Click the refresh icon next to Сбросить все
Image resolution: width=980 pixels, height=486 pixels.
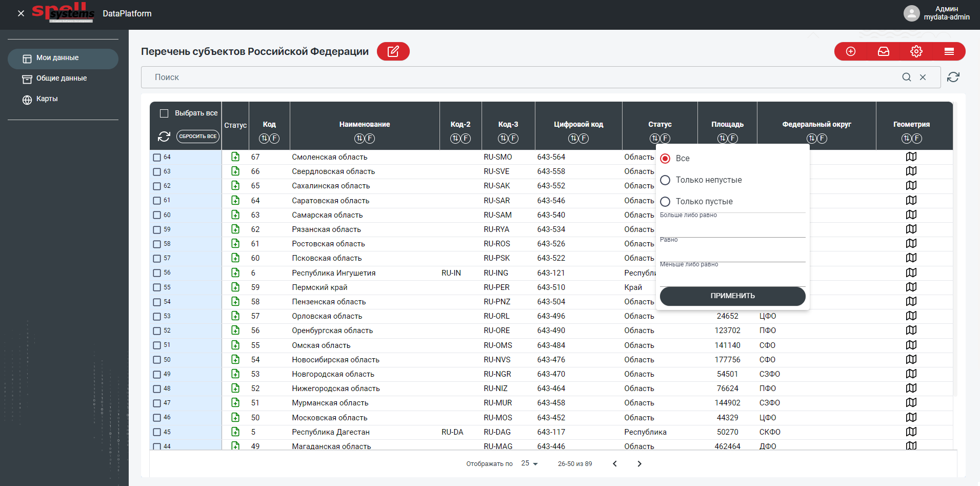(164, 137)
